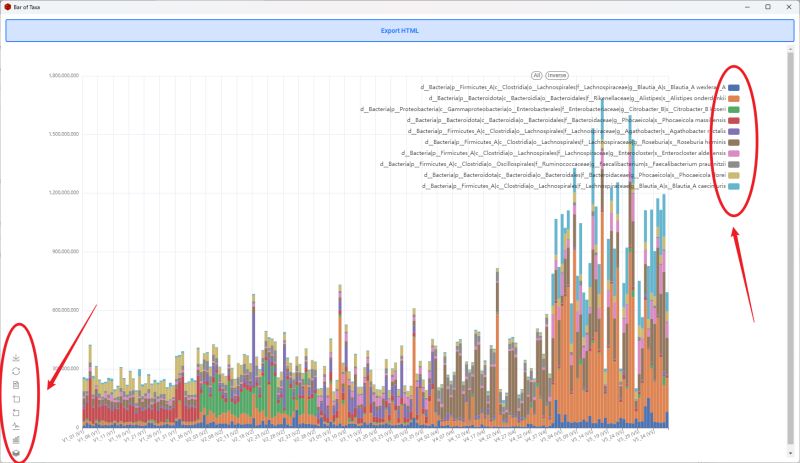Image resolution: width=800 pixels, height=463 pixels.
Task: Click the scrollbar down arrow at bottom right
Action: click(791, 454)
